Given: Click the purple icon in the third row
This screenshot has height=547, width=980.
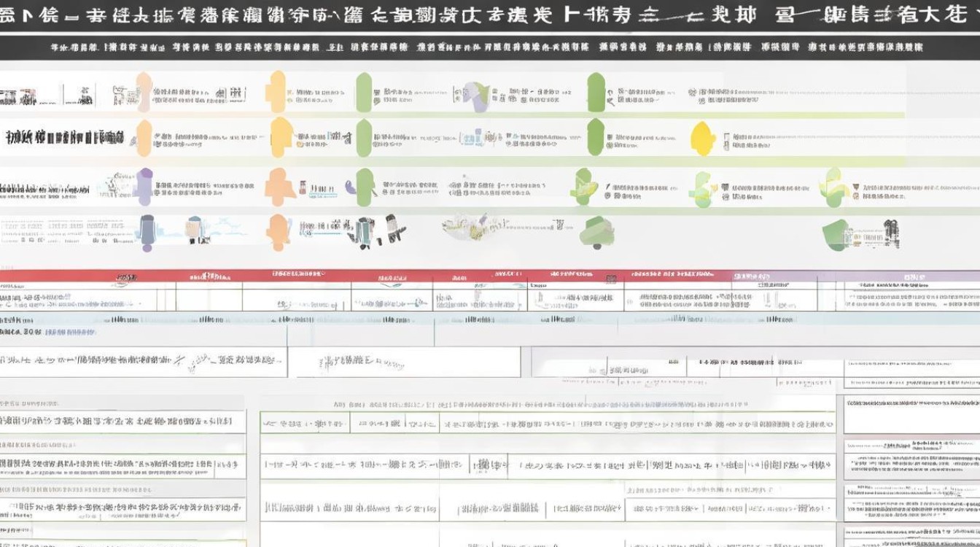Looking at the screenshot, I should (144, 185).
